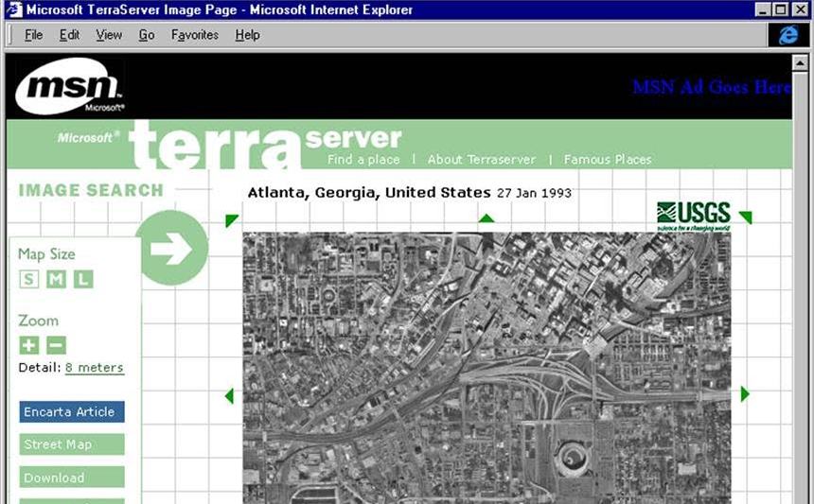Select small map size S
814x504 pixels.
click(x=29, y=279)
